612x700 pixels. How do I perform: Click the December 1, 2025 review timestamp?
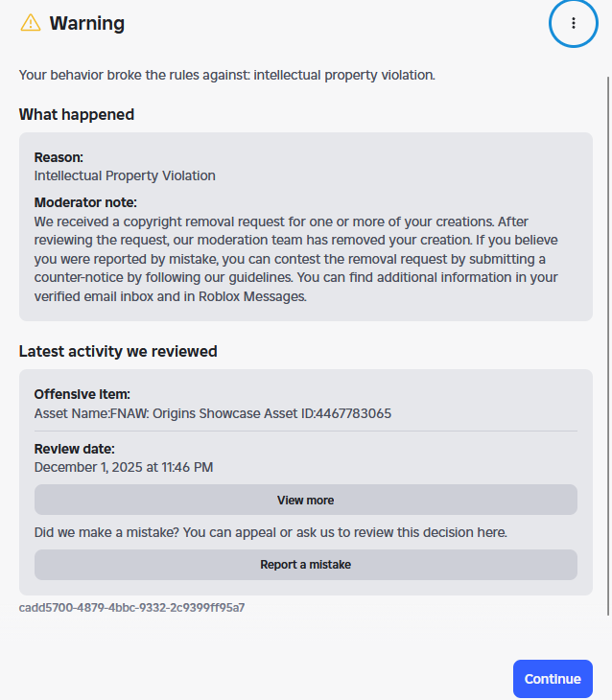tap(124, 467)
